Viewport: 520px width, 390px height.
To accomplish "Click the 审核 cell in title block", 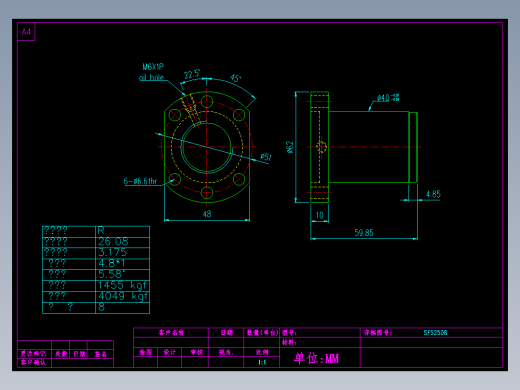I will 196,352.
